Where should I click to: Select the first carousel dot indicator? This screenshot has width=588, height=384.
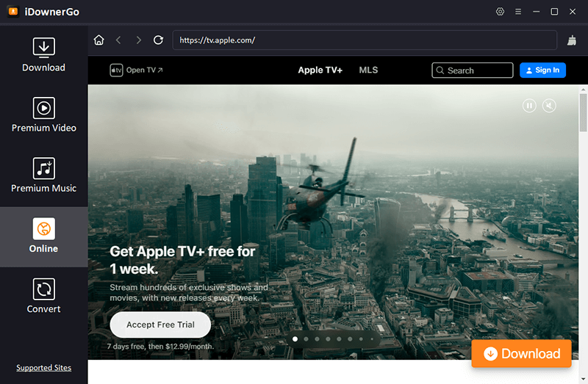295,339
